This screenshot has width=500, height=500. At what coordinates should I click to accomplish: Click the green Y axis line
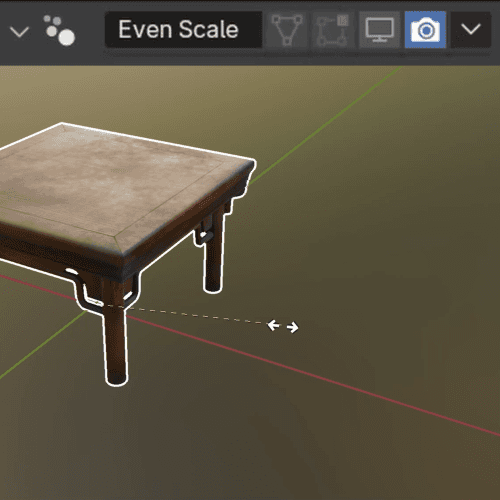(x=327, y=124)
